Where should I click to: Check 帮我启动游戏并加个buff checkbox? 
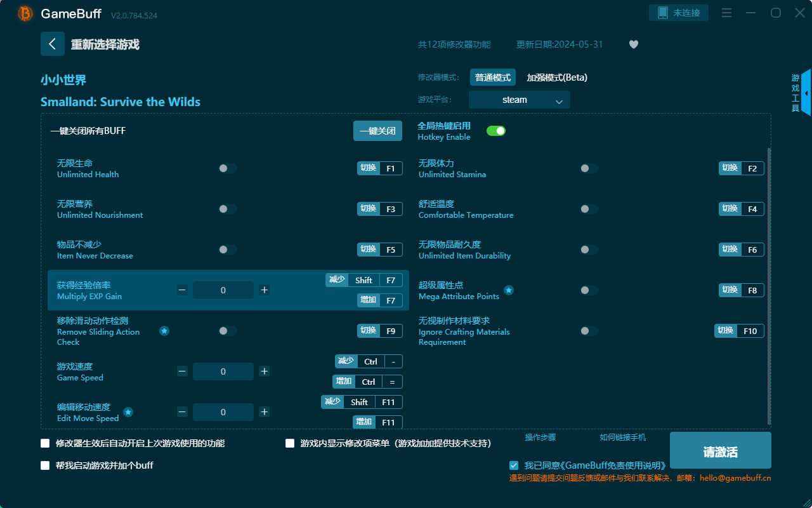click(x=45, y=465)
